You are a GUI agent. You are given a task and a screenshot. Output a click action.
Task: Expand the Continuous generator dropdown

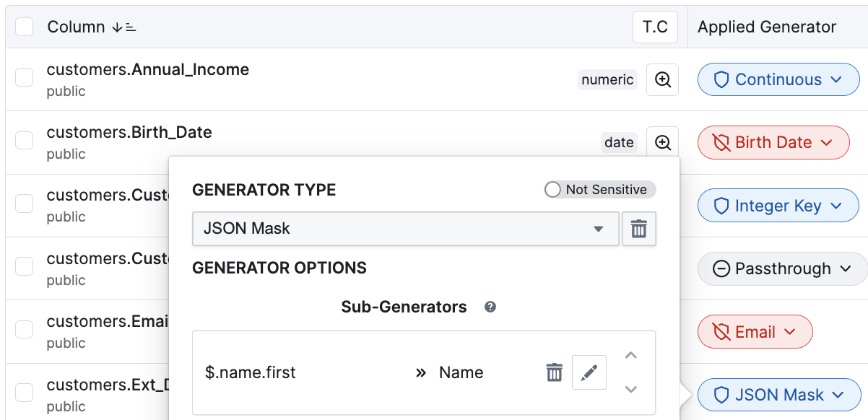pos(778,80)
